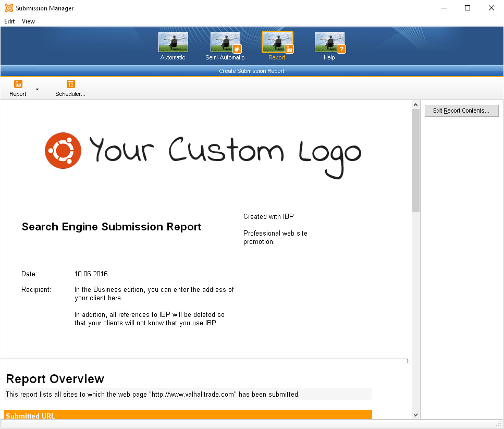Click the Submission Manager title bar icon
Image resolution: width=504 pixels, height=429 pixels.
(x=8, y=8)
